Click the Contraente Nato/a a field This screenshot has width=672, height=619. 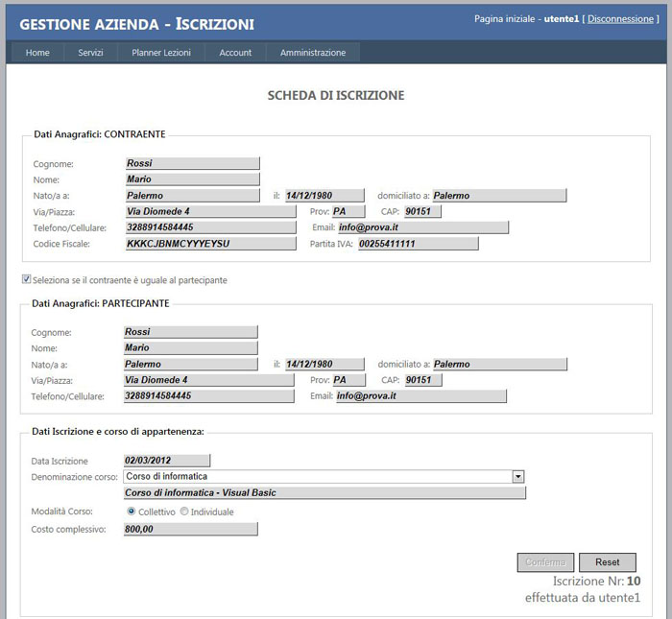(x=193, y=196)
